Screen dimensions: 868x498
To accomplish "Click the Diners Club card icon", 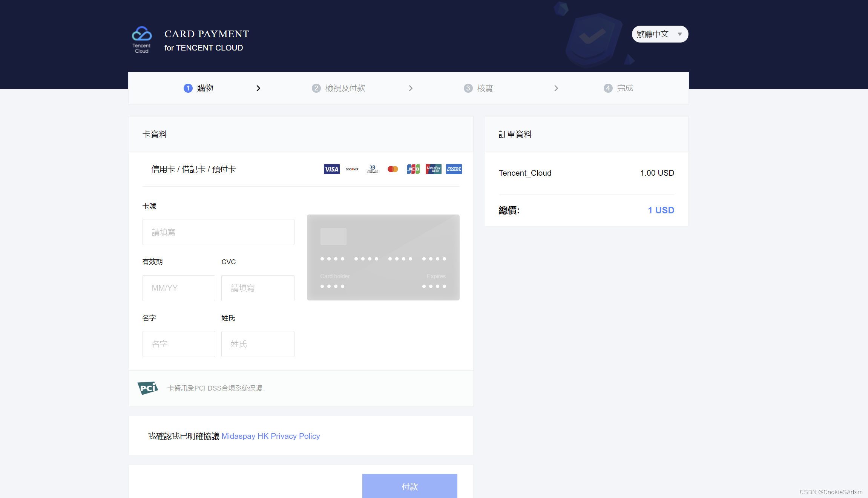I will (x=372, y=170).
